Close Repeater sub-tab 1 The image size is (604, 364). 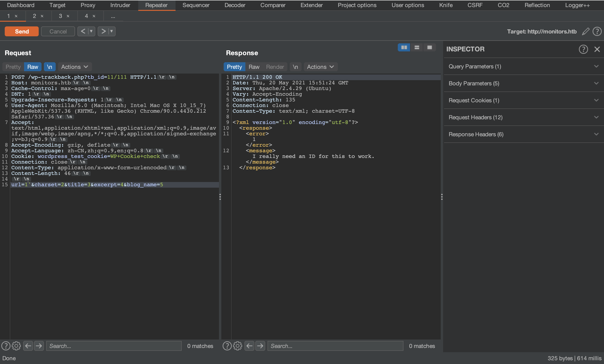point(16,16)
